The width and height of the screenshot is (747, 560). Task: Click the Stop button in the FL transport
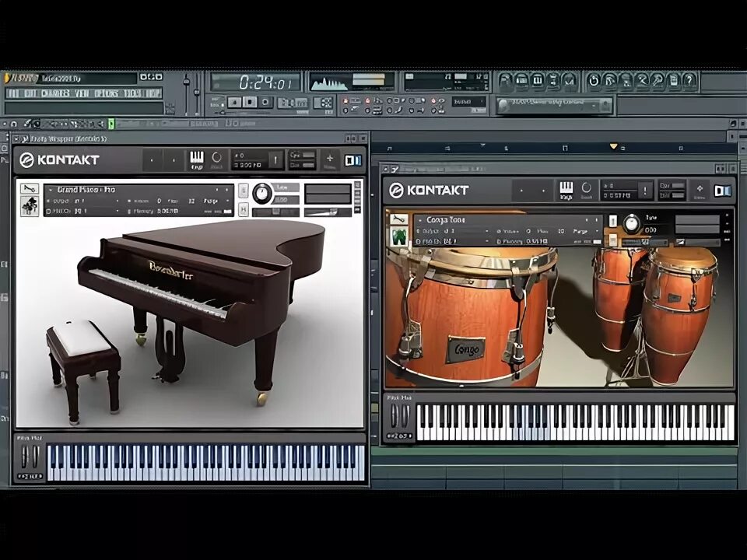click(x=250, y=102)
